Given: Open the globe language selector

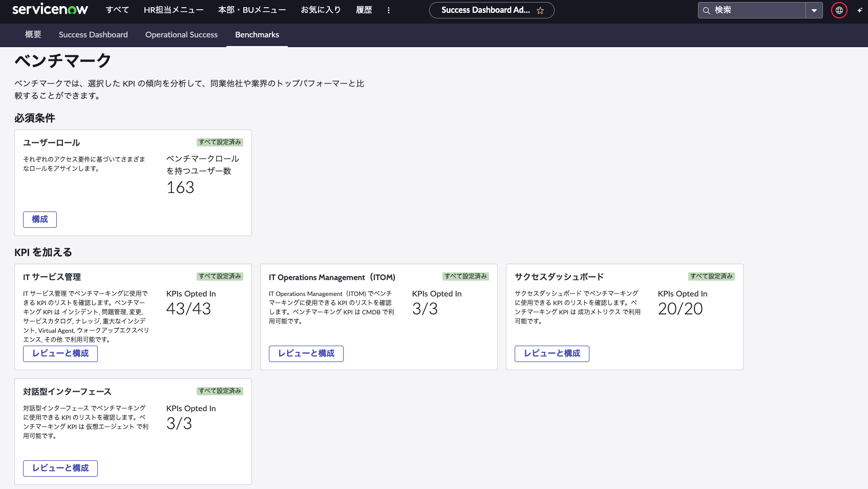Looking at the screenshot, I should [839, 10].
